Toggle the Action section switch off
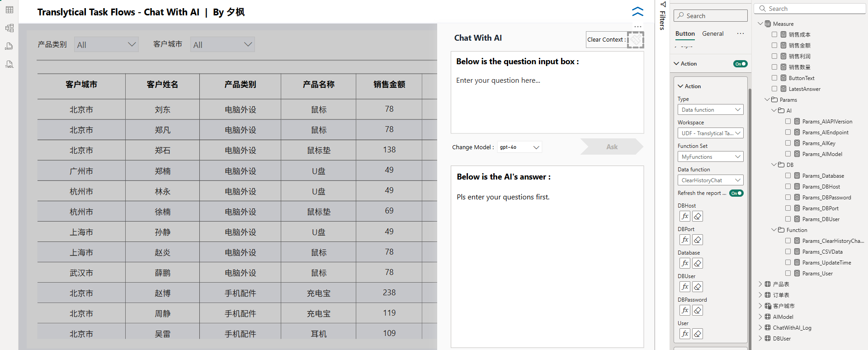Viewport: 868px width, 350px height. [740, 64]
